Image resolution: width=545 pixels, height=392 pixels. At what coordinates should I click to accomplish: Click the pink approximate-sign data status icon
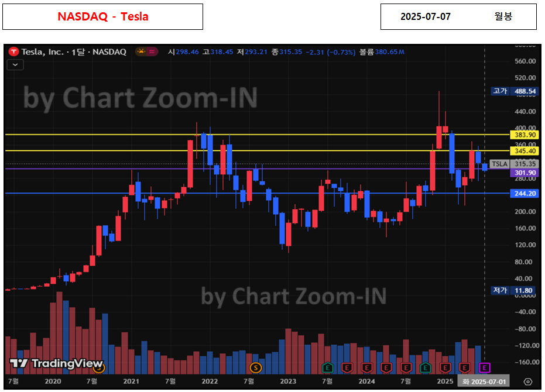coord(152,51)
